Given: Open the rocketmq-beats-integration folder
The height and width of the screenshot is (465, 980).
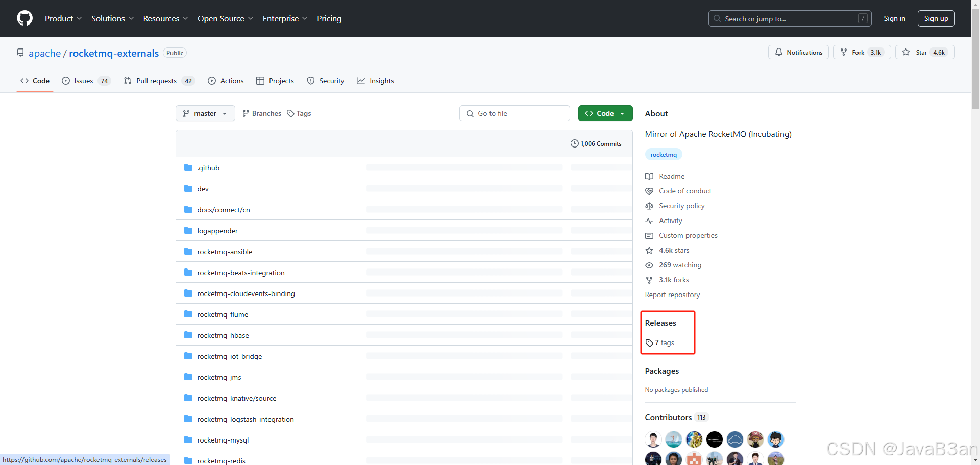Looking at the screenshot, I should 241,273.
